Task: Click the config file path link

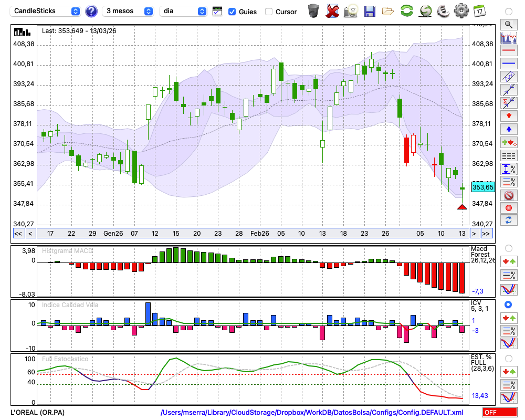Action: click(x=312, y=413)
